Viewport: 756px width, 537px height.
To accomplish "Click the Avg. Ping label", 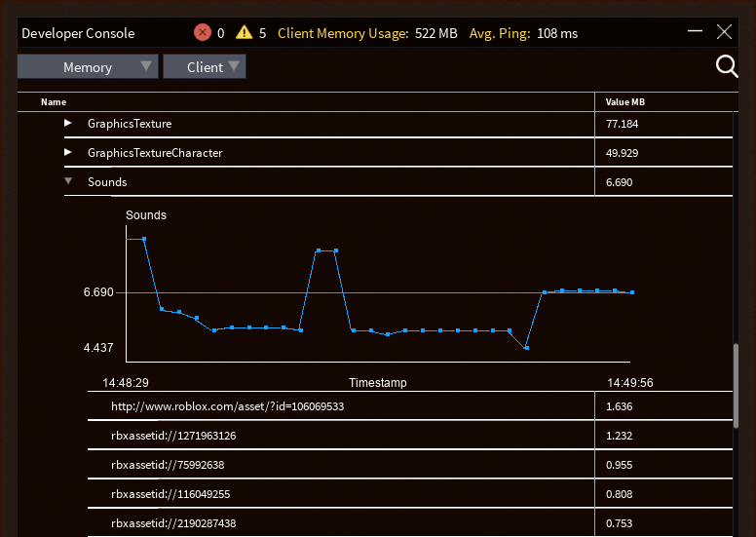I will pyautogui.click(x=500, y=33).
